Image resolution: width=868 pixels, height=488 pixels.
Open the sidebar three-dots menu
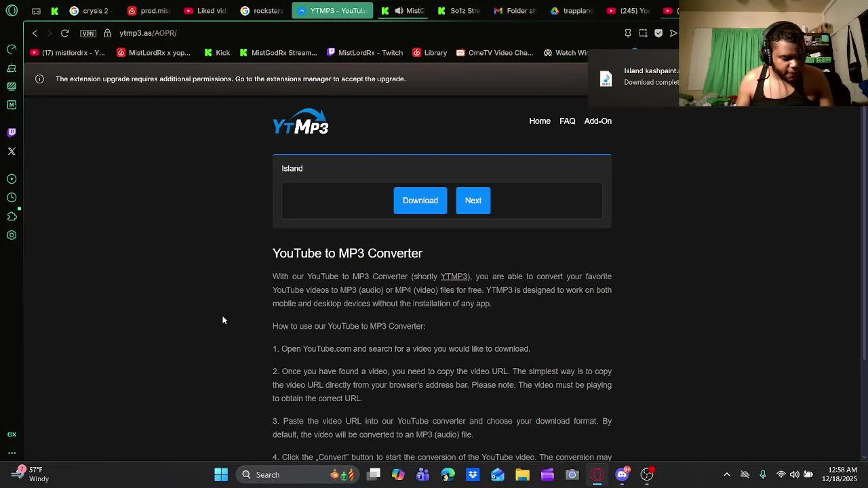12,453
